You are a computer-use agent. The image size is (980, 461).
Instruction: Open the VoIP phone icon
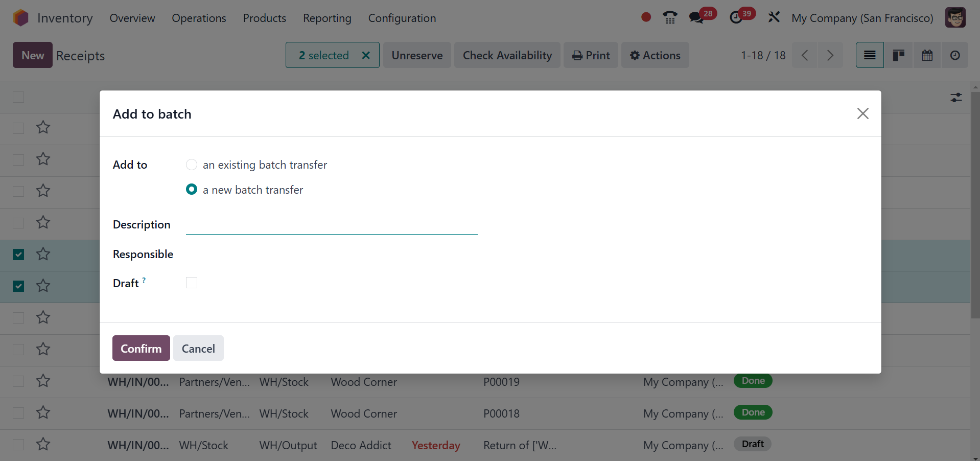click(670, 18)
